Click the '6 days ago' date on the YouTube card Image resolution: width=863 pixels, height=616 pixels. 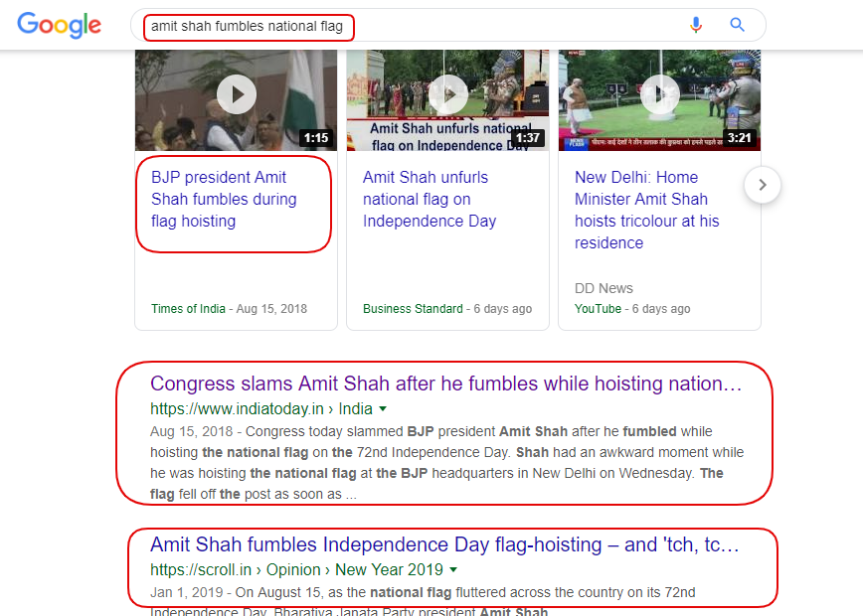[661, 309]
